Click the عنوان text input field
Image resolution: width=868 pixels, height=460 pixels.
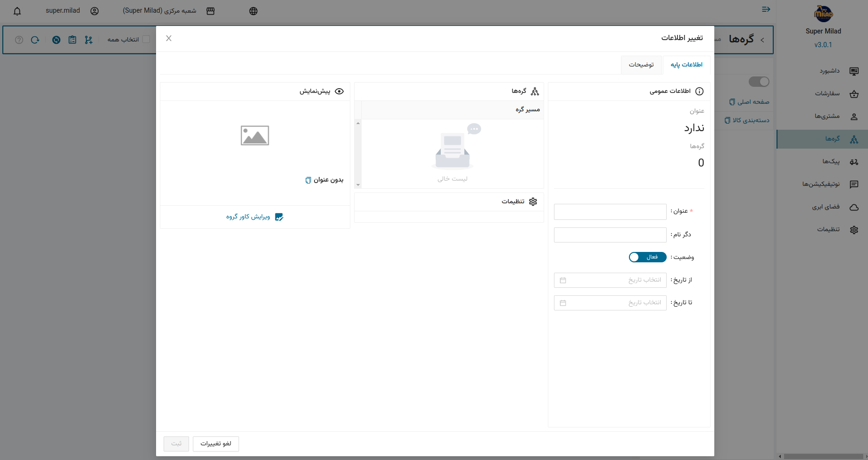[610, 212]
